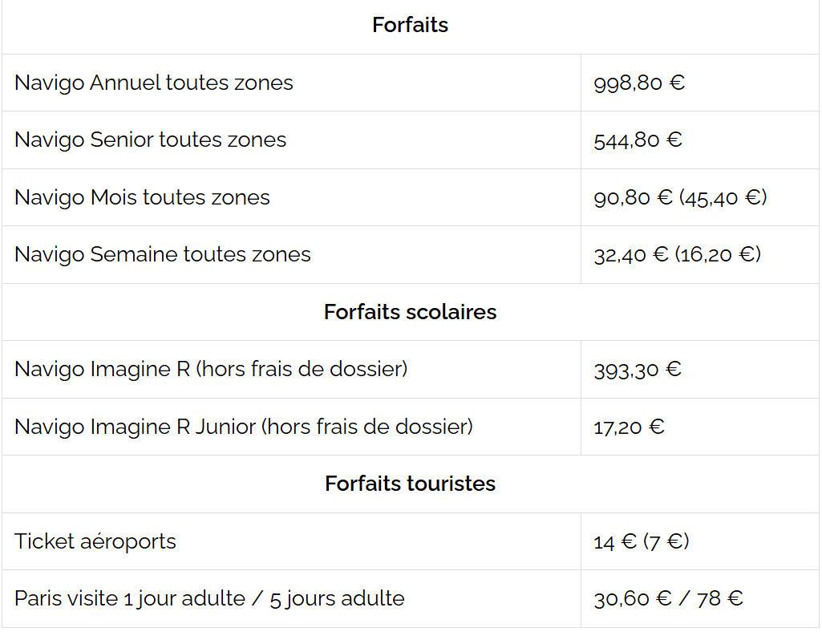
Task: Click the Forfaits touristes section header
Action: pyautogui.click(x=410, y=484)
